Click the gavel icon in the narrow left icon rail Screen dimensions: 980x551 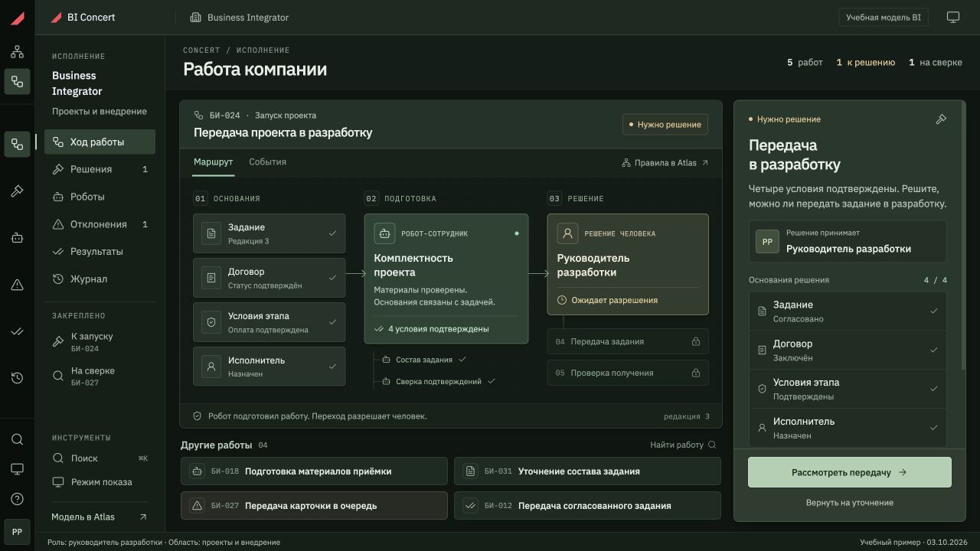[x=17, y=191]
